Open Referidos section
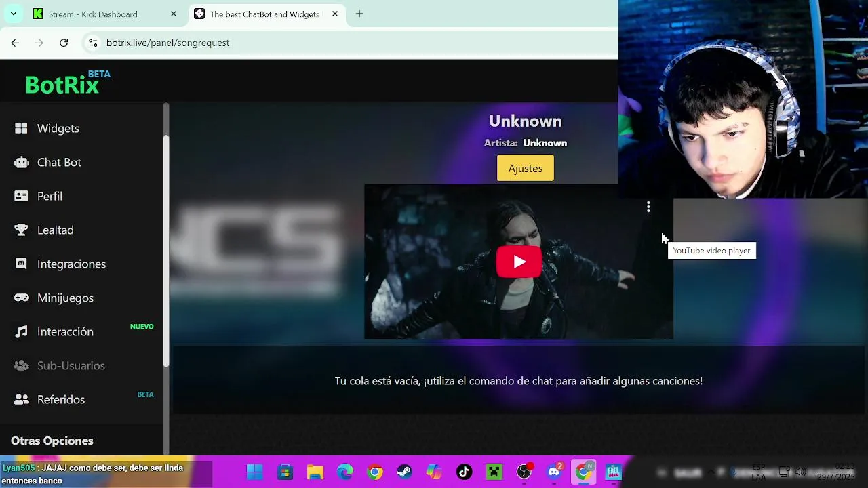Screen dimensions: 868x488 point(60,399)
